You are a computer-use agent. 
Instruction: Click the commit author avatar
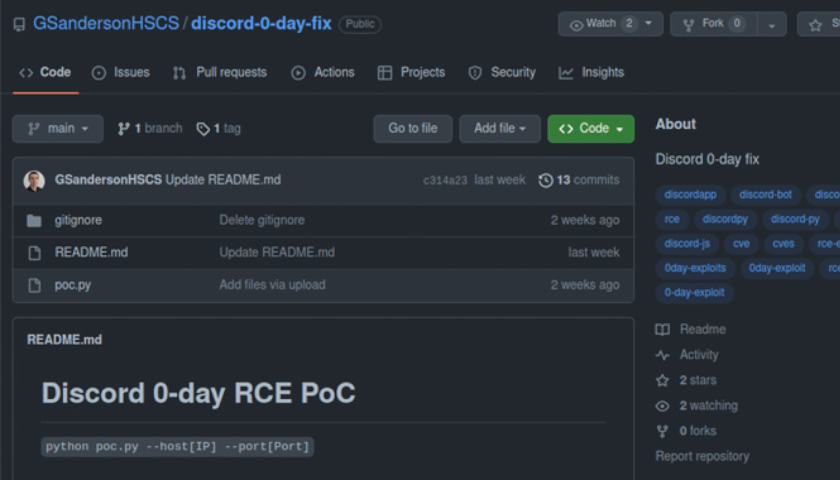point(34,181)
